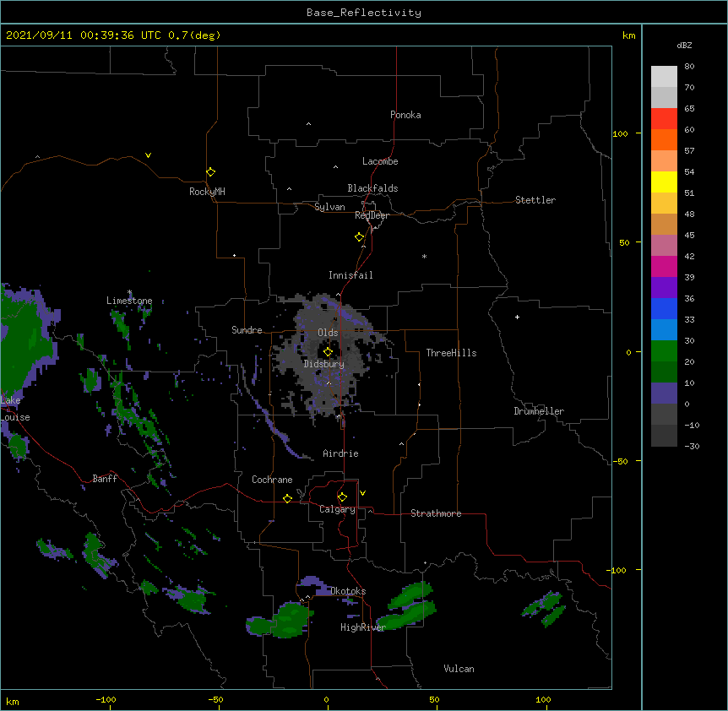
Task: Pick the blue 33-36 dBZ legend swatch
Action: (664, 308)
